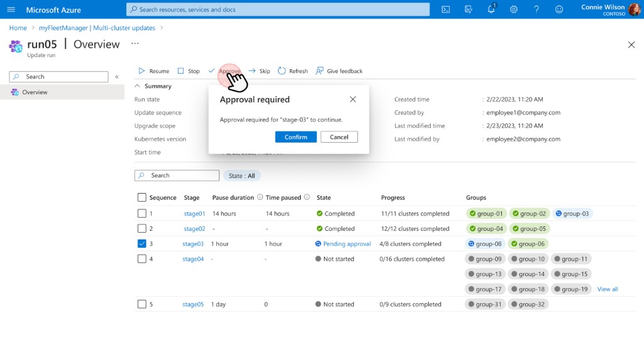Open the State : All filter
Screen dimensions: 644x359
242,176
